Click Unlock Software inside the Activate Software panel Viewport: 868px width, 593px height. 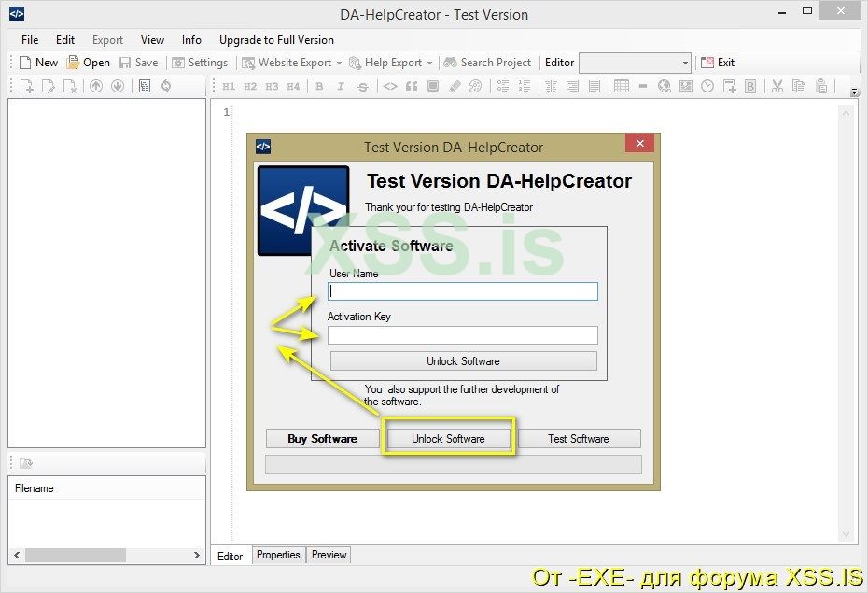click(463, 361)
